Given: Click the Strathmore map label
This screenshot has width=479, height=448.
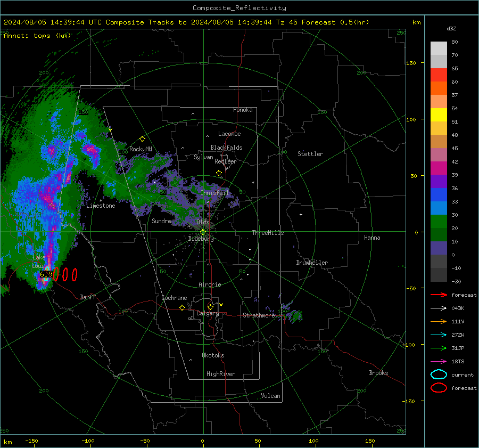Looking at the screenshot, I should pos(259,315).
